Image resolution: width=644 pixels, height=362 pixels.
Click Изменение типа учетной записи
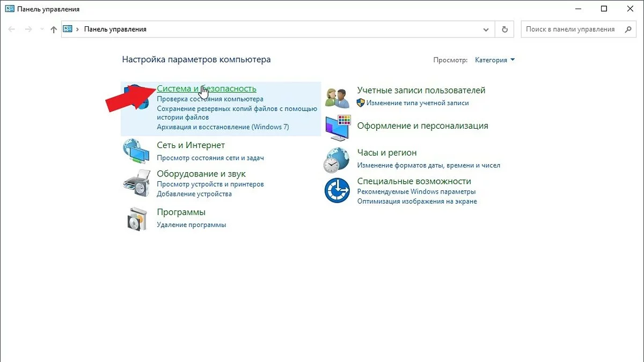(418, 103)
